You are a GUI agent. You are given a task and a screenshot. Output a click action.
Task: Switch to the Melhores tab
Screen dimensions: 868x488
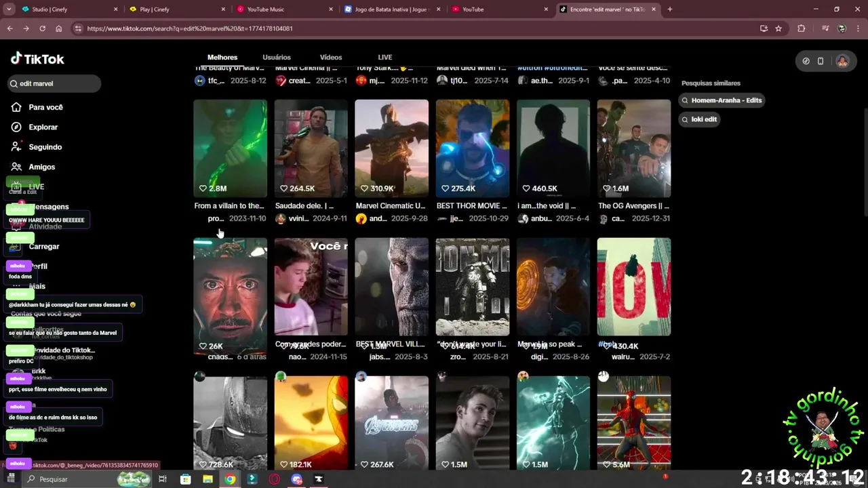[x=222, y=57]
